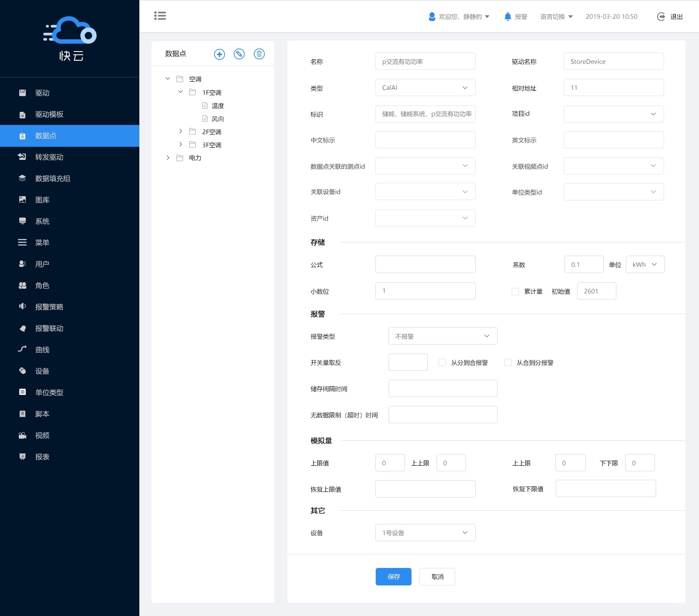The width and height of the screenshot is (699, 616).
Task: Click the 取消 cancel button
Action: click(x=437, y=577)
